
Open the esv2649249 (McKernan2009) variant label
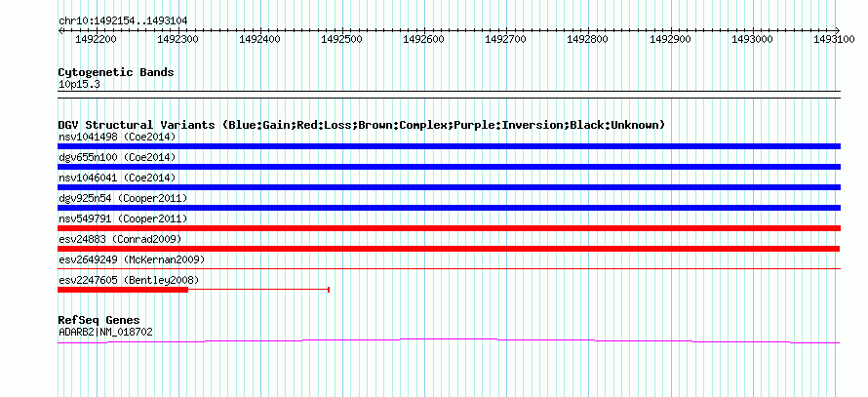coord(132,259)
